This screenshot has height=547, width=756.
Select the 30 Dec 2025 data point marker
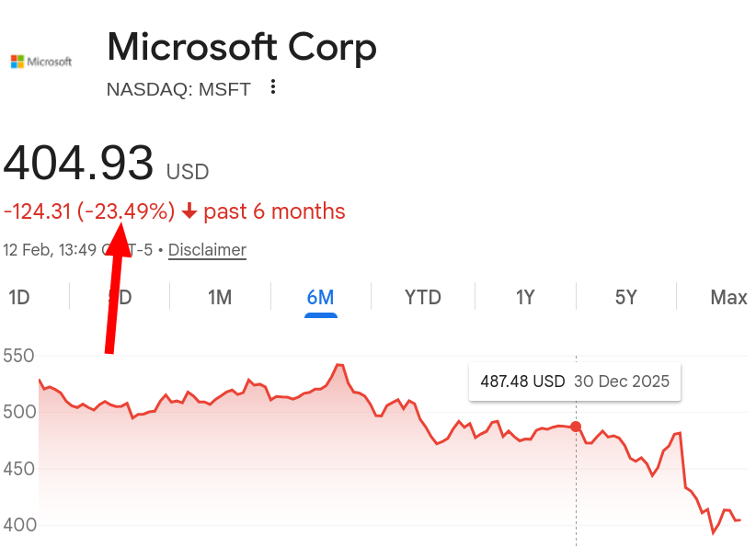point(575,427)
